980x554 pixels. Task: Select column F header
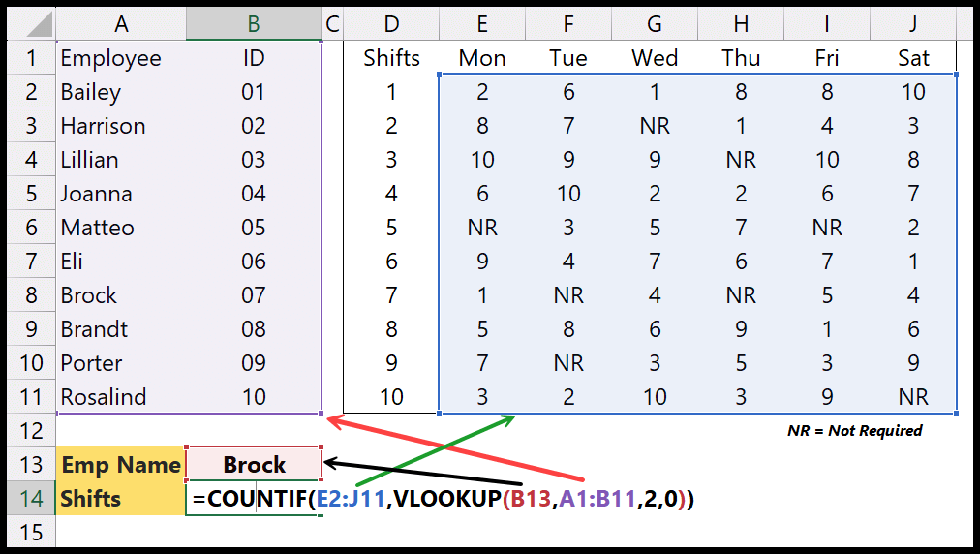pyautogui.click(x=568, y=24)
